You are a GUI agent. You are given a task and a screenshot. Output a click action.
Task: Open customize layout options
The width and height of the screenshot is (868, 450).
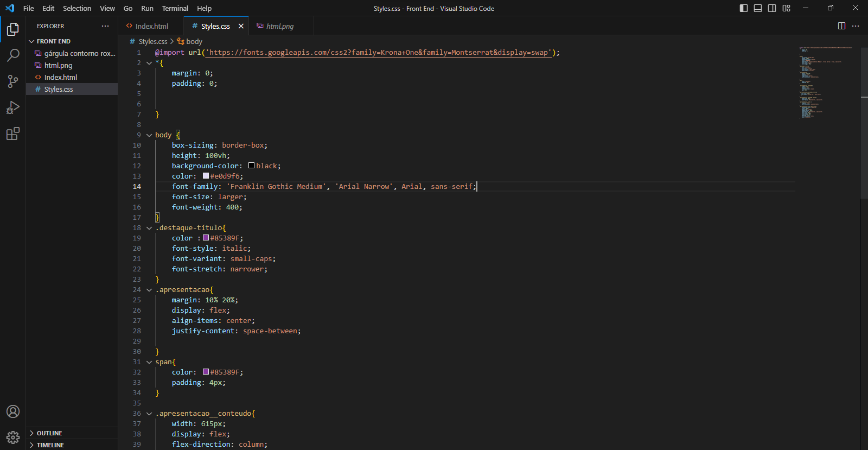786,8
